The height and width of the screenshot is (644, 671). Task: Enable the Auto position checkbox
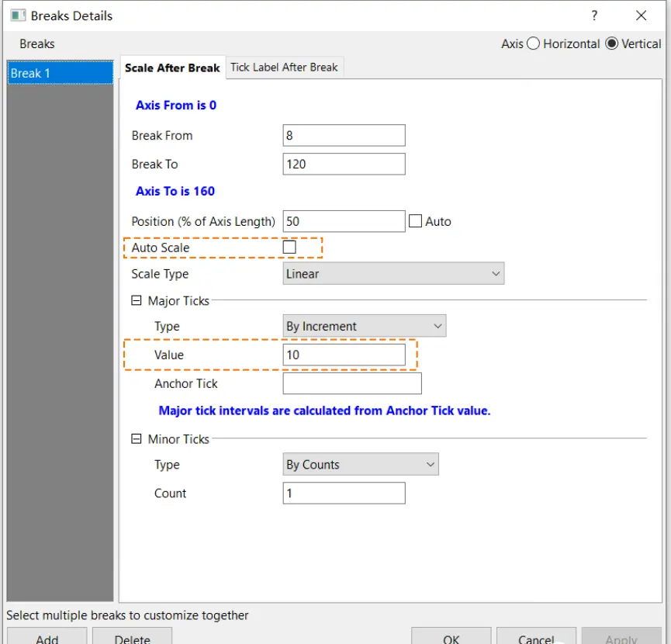click(x=415, y=221)
